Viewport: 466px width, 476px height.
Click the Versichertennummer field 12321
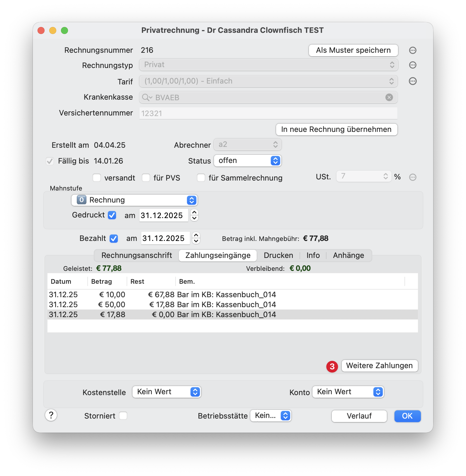click(x=268, y=113)
